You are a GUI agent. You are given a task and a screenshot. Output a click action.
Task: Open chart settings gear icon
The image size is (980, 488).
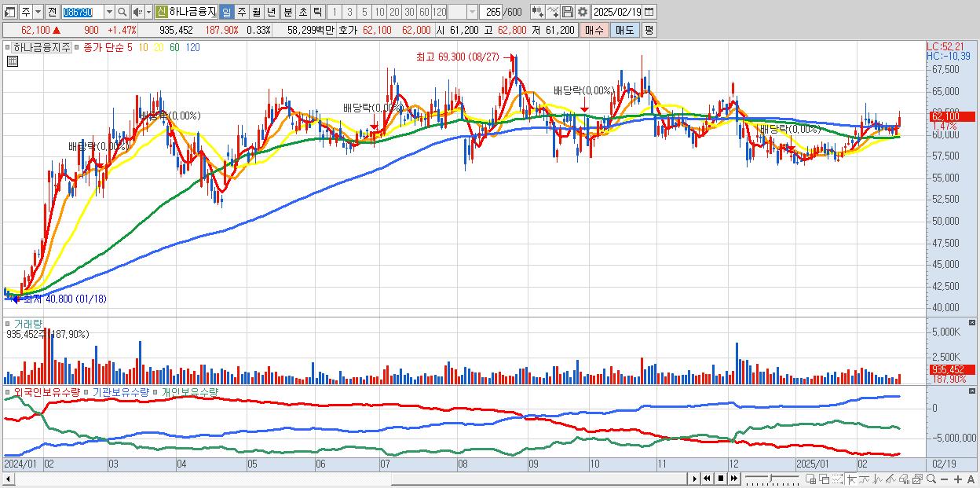point(583,12)
